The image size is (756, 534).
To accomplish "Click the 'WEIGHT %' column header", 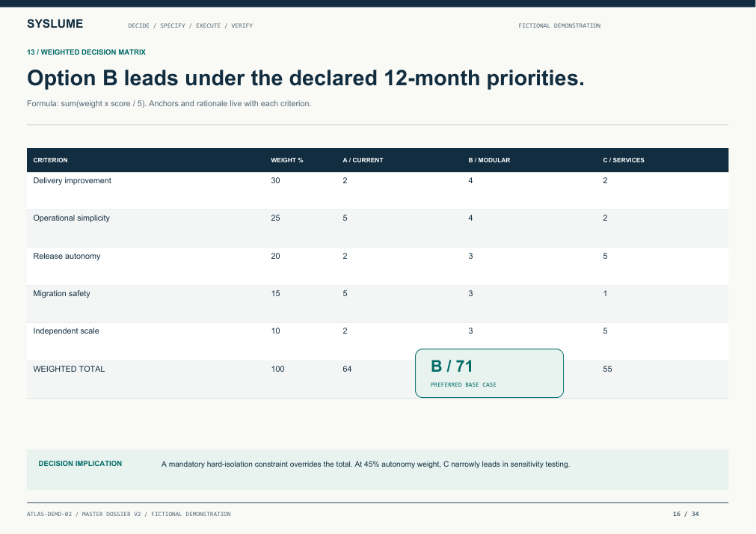I will (287, 160).
